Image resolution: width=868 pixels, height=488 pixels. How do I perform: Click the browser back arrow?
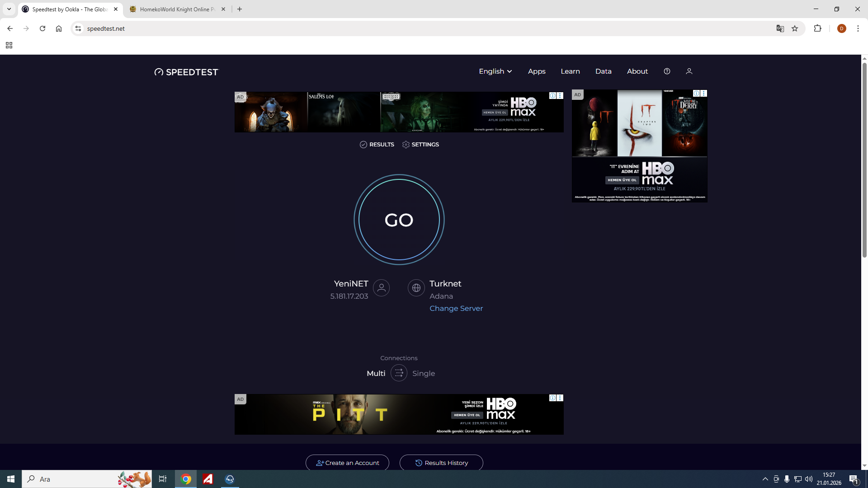(x=10, y=28)
